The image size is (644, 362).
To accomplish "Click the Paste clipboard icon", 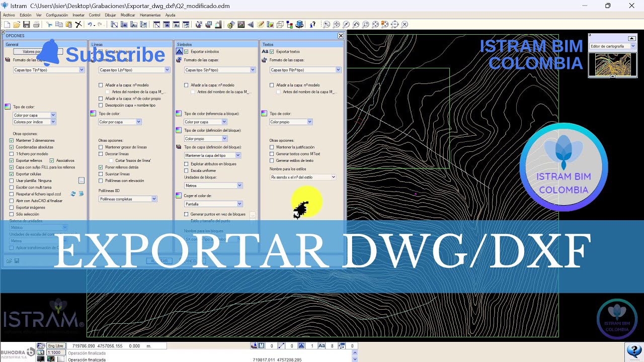I will point(68,25).
